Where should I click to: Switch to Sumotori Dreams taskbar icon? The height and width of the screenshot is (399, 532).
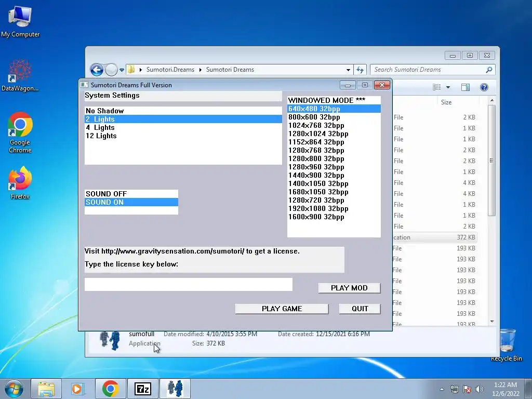coord(175,389)
